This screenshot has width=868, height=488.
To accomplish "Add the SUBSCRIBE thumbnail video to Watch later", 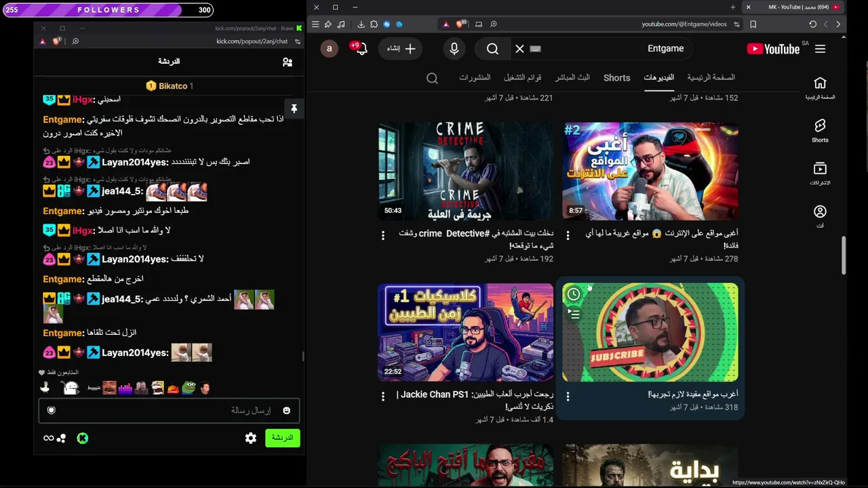I will 574,294.
